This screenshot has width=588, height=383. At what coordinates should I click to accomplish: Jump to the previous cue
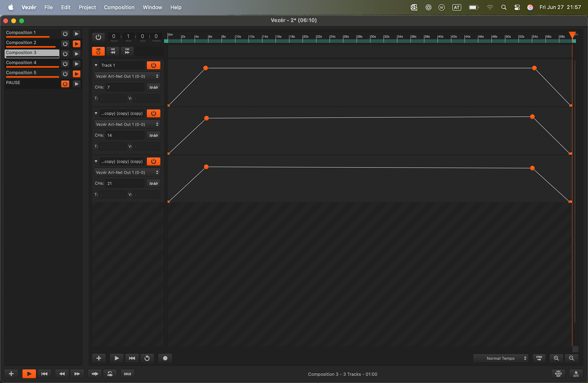pyautogui.click(x=113, y=51)
